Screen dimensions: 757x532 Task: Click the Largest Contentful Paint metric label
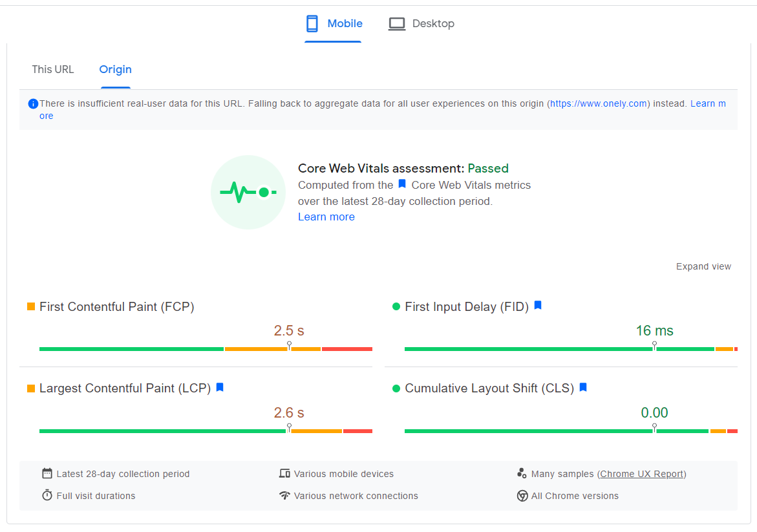pyautogui.click(x=125, y=388)
